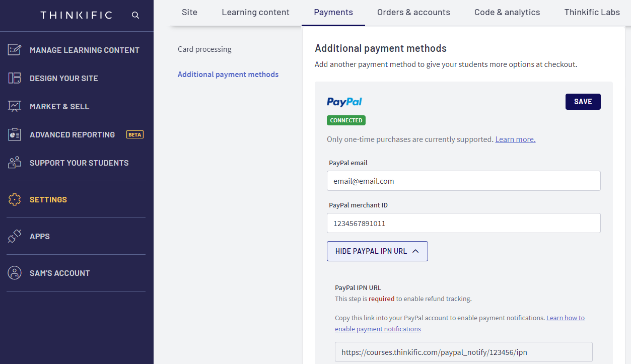
Task: Click into the PayPal merchant ID field
Action: pyautogui.click(x=463, y=223)
